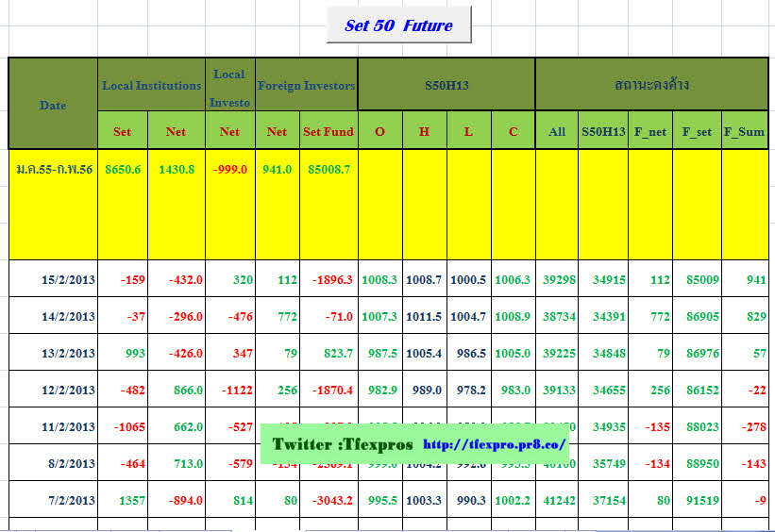The height and width of the screenshot is (532, 775).
Task: Select the yellow summary cell showing -999.0
Action: (x=229, y=170)
